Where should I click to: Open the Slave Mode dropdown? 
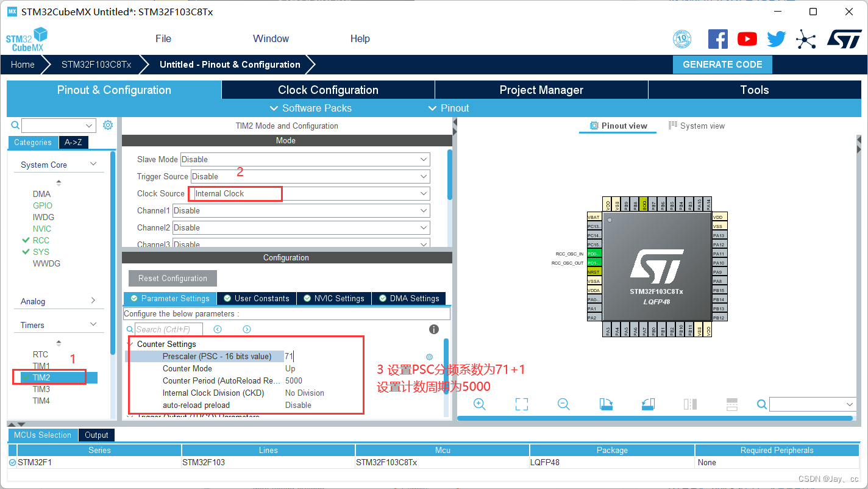pyautogui.click(x=305, y=159)
